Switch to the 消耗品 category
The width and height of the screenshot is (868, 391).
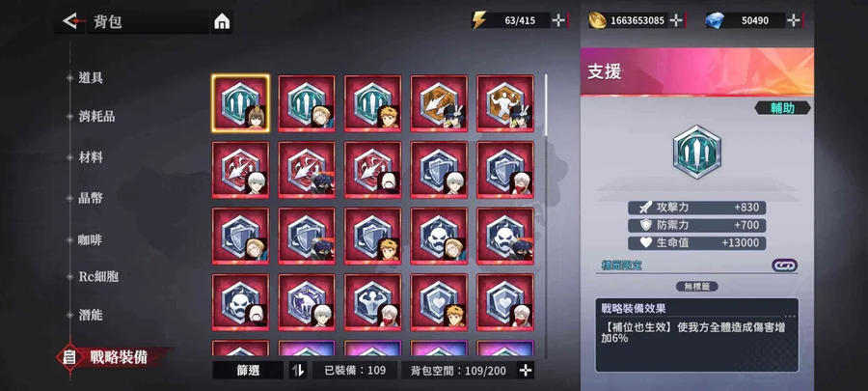(x=96, y=117)
